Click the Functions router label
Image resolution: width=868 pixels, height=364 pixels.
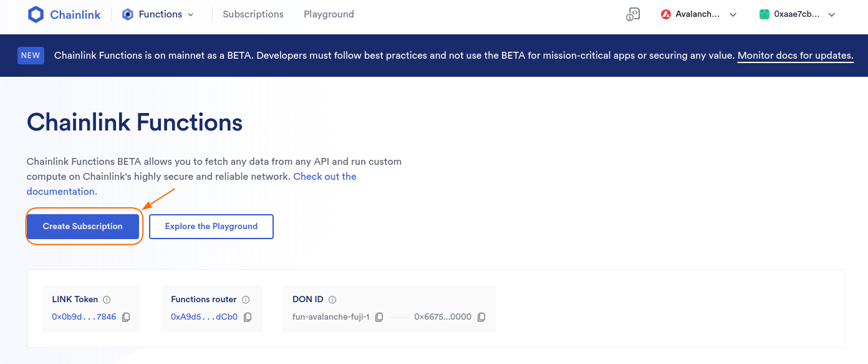(x=204, y=300)
